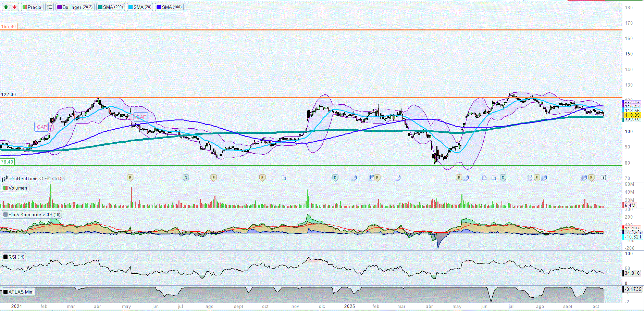Open the SMA (200) indicator settings
This screenshot has width=644, height=311.
(x=111, y=7)
